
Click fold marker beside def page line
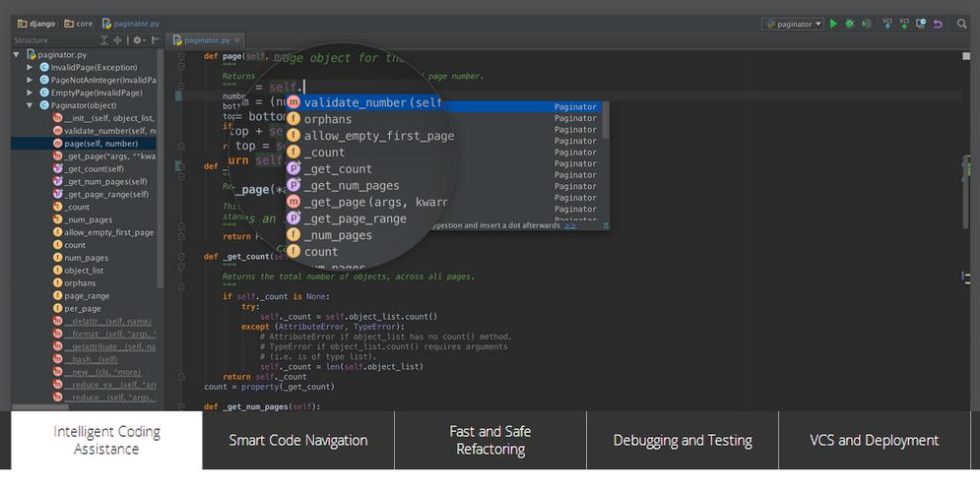coord(180,56)
